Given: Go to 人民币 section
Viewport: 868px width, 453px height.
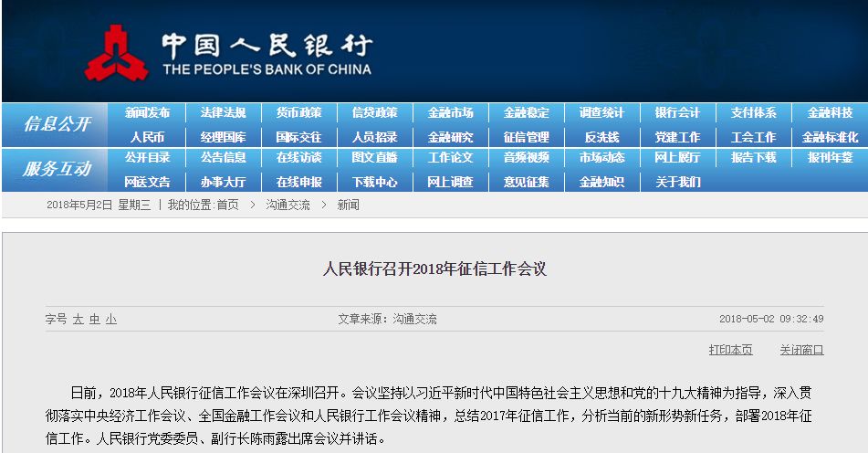Looking at the screenshot, I should (x=147, y=137).
